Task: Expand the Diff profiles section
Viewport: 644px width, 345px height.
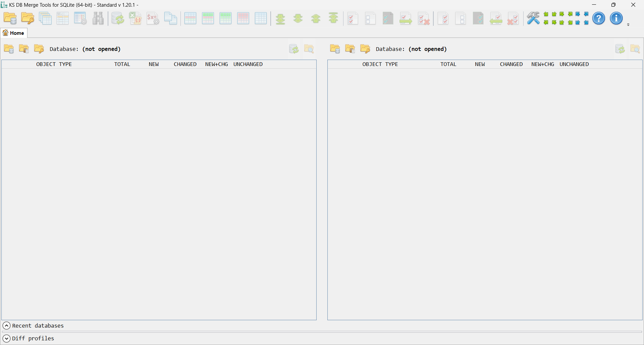Action: coord(6,338)
